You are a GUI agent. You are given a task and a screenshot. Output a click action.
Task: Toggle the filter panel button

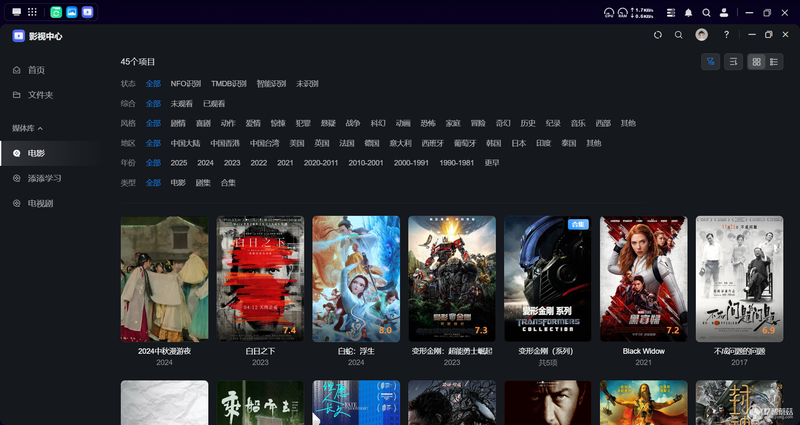711,62
